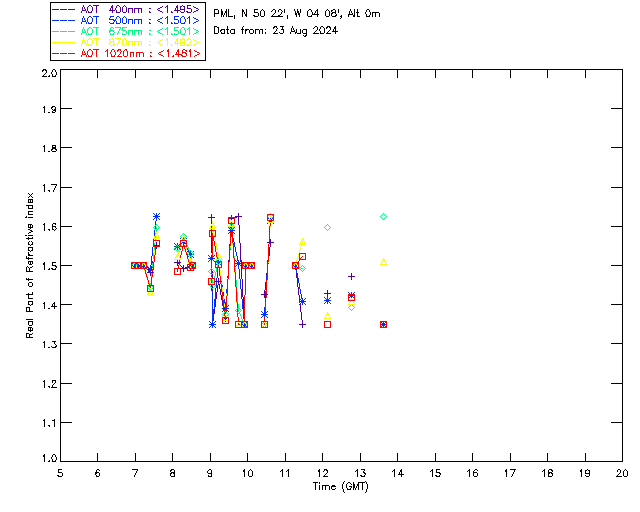Click the y-axis tick label 1.8
This screenshot has width=640, height=512.
tap(49, 148)
